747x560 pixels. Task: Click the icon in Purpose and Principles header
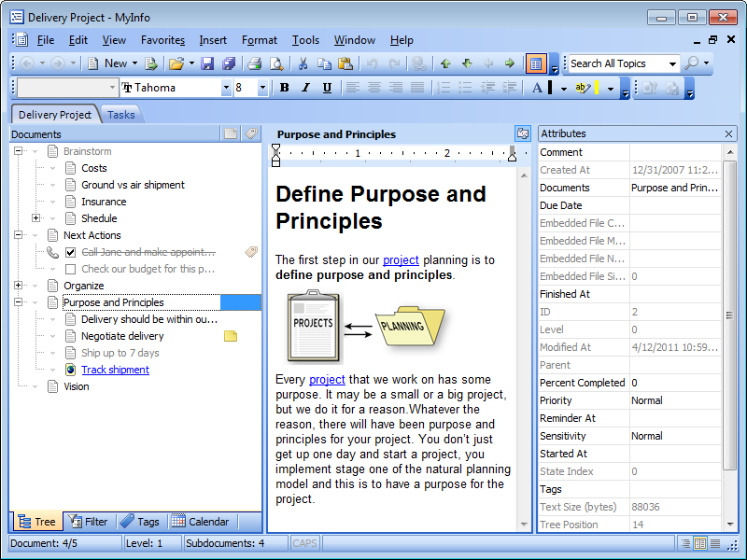(523, 133)
